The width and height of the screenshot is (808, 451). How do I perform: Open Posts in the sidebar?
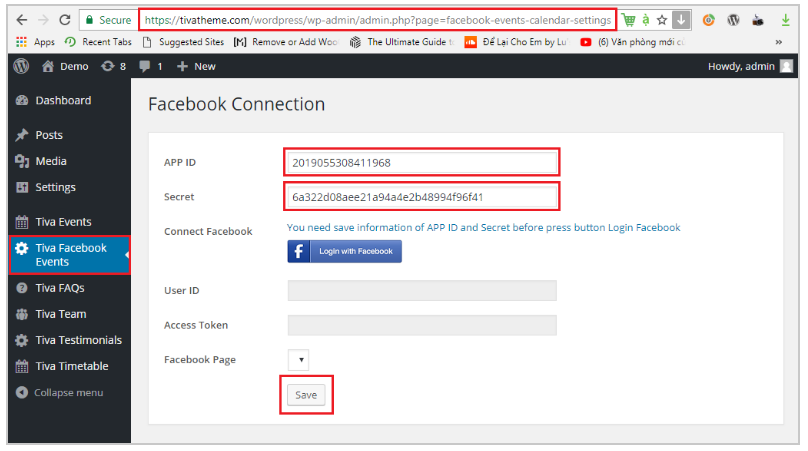tap(70, 135)
